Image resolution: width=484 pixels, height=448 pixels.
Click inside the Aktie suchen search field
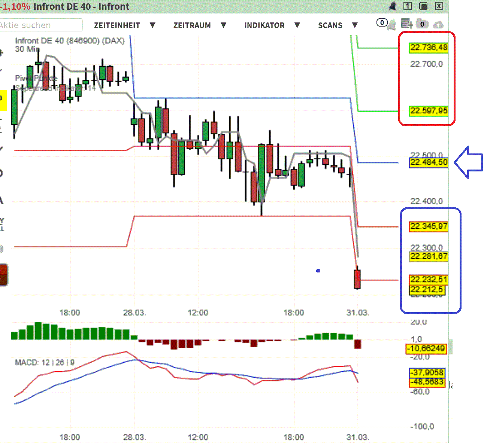(x=41, y=25)
